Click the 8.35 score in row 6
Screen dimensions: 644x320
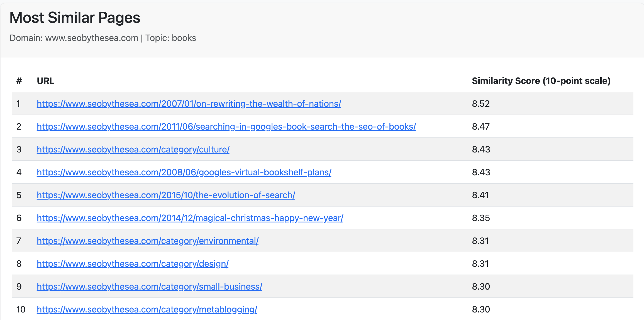(481, 218)
